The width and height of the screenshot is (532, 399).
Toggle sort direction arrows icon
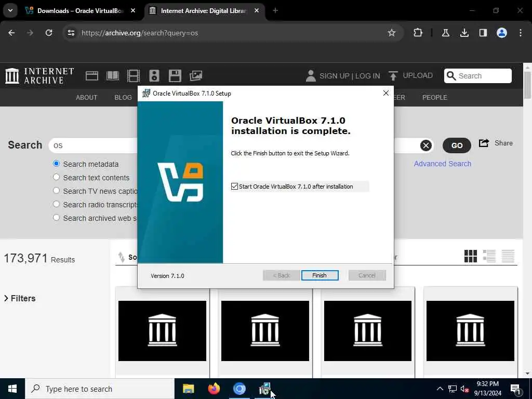[x=121, y=257]
